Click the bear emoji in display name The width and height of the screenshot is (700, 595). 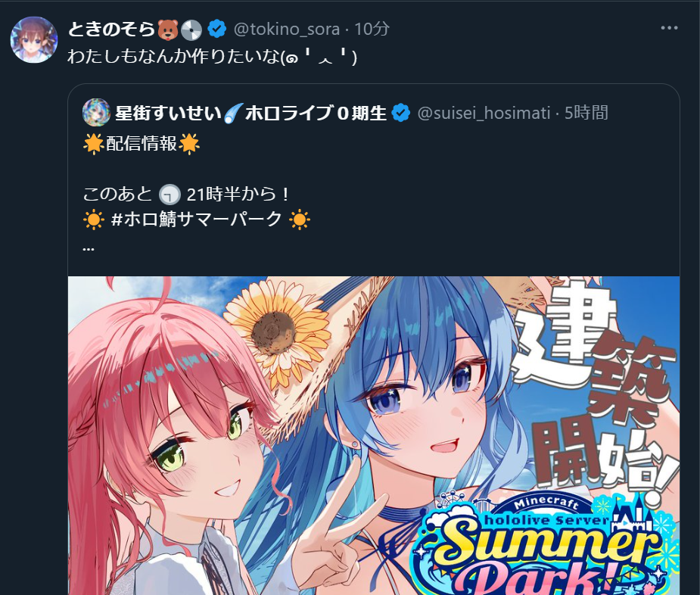point(168,30)
